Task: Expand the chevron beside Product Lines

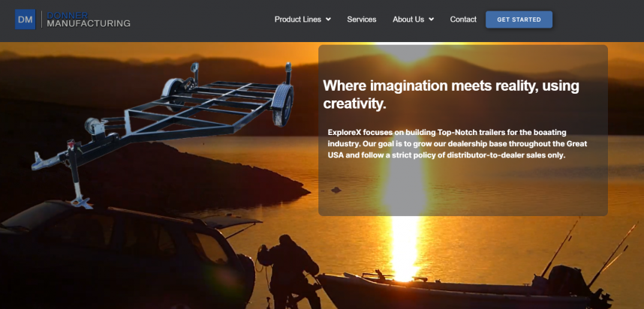Action: tap(328, 19)
